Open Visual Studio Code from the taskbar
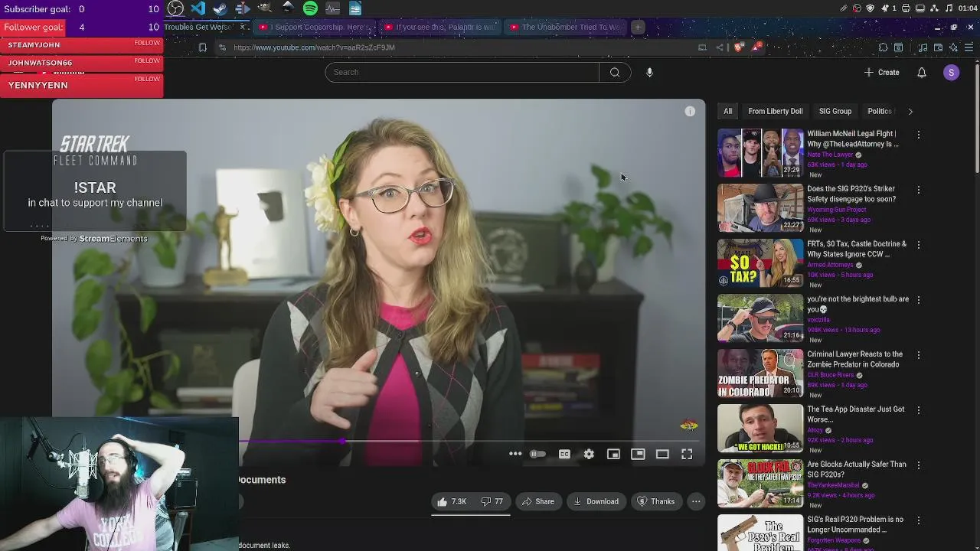 [198, 8]
